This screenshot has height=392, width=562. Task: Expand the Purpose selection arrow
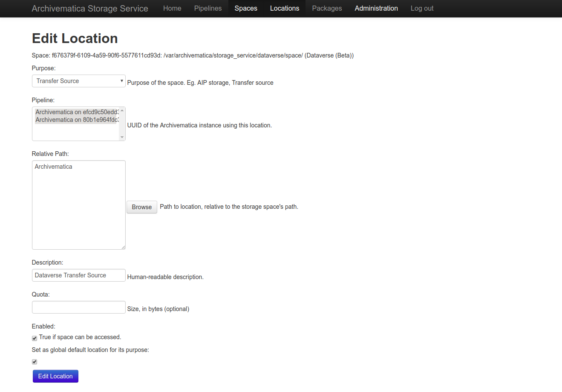[121, 81]
